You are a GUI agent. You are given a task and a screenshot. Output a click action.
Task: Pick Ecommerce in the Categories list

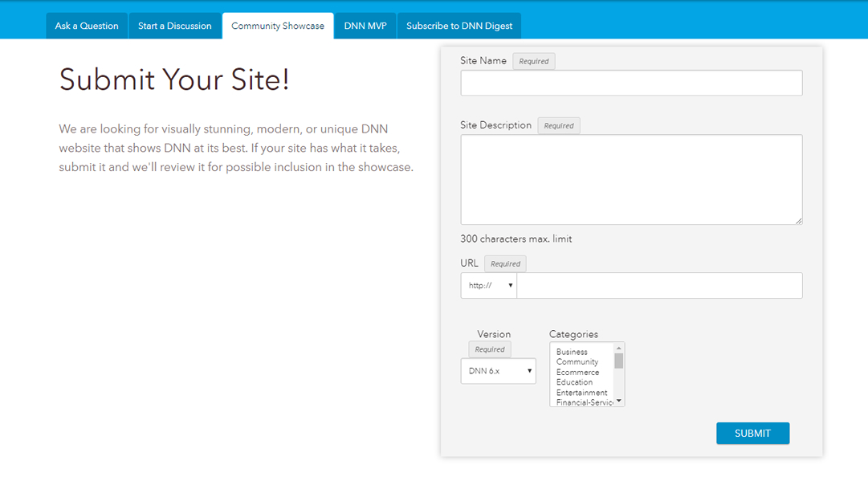[x=577, y=373]
